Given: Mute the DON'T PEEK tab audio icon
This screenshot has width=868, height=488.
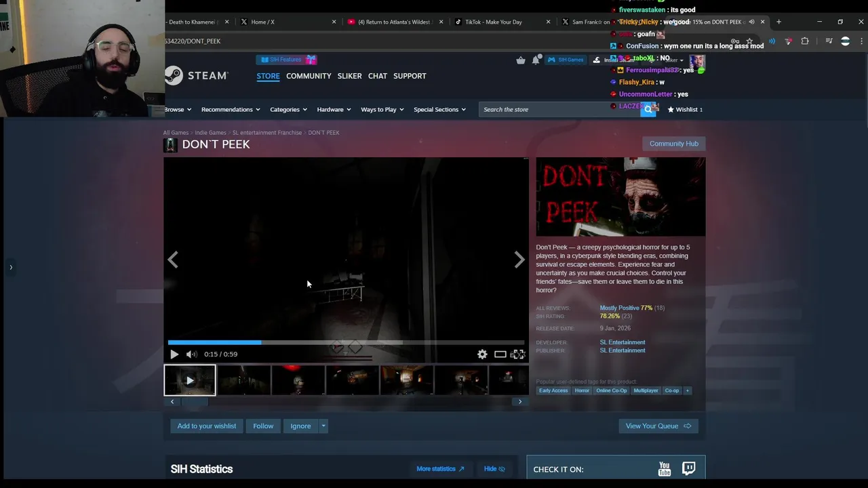Looking at the screenshot, I should pos(751,22).
